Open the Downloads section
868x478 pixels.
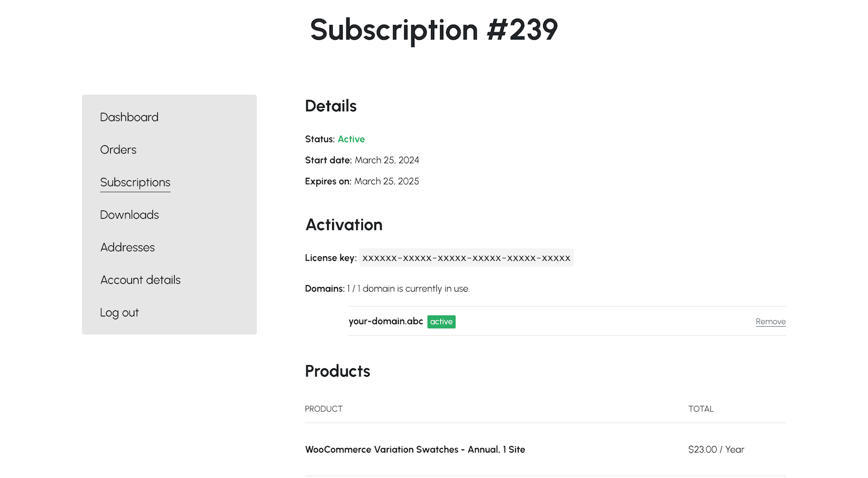pos(129,215)
